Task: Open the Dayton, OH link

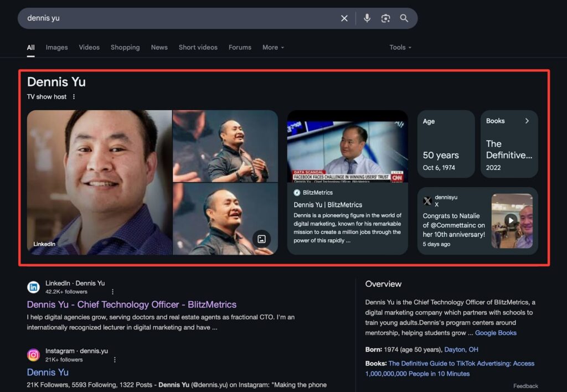Action: coord(461,349)
